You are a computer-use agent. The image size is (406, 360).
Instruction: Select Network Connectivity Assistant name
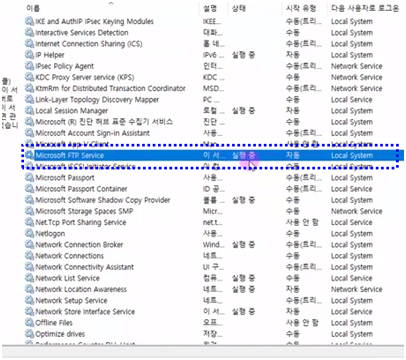click(85, 267)
